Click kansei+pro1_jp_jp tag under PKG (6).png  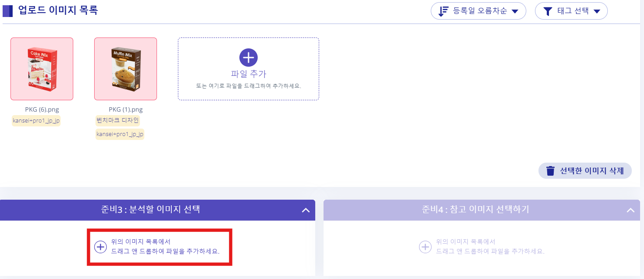[36, 121]
